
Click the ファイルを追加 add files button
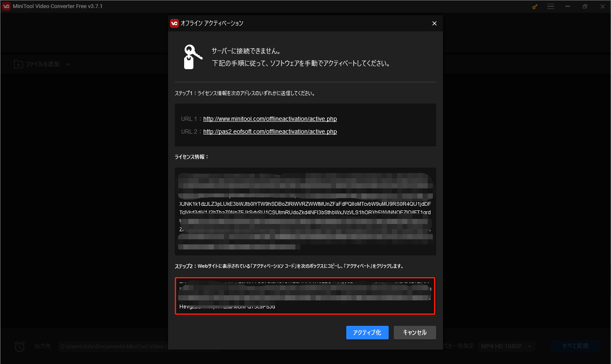click(x=37, y=64)
